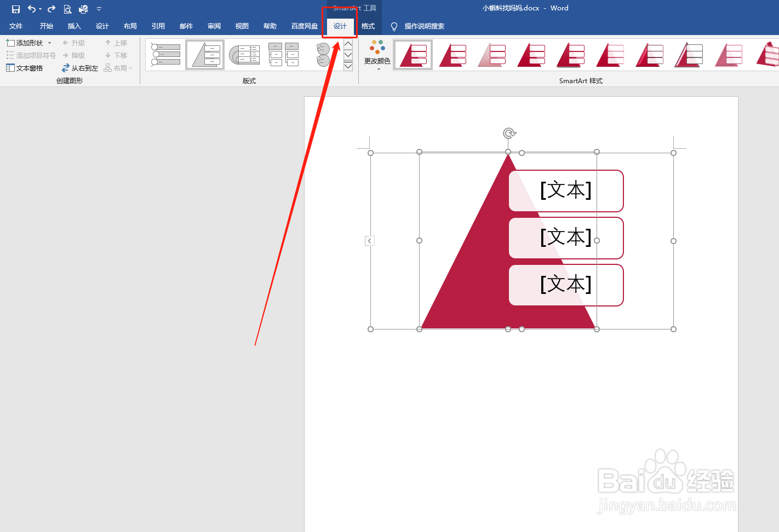This screenshot has width=779, height=532.
Task: Expand the SmartArt text pane side arrow
Action: click(370, 241)
